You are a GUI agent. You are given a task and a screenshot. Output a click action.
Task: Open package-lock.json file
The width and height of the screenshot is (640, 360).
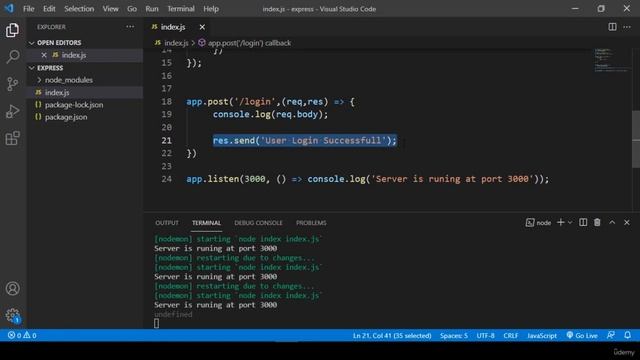(74, 105)
